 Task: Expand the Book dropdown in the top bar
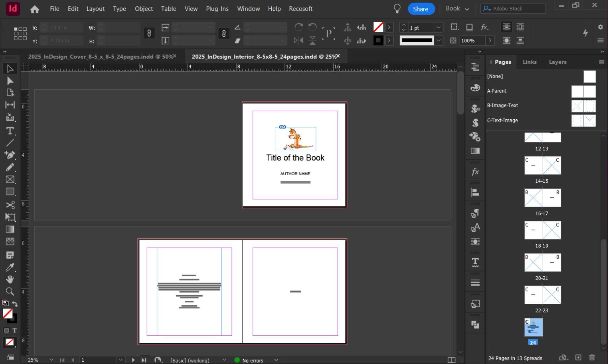(x=467, y=9)
